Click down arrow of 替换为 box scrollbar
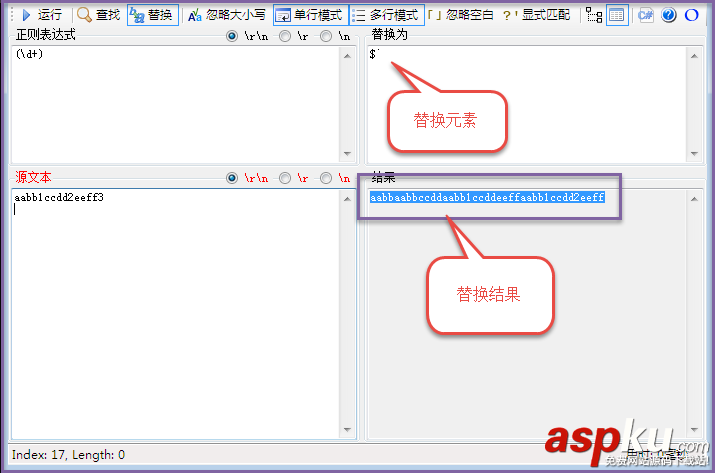Viewport: 715px width, 473px height. (x=694, y=154)
